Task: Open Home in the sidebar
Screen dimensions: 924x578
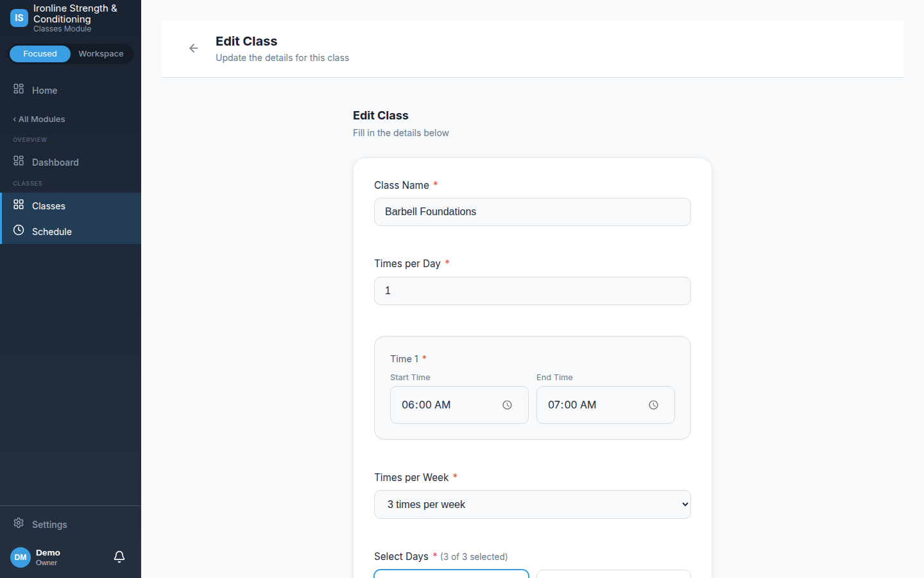Action: click(x=71, y=91)
